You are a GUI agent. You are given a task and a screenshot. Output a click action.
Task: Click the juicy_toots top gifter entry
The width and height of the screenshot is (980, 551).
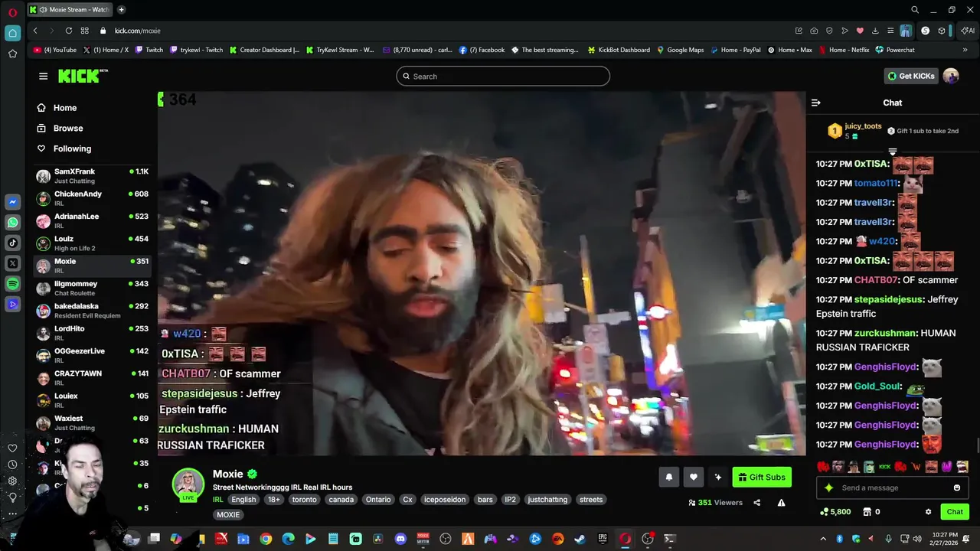tap(855, 131)
